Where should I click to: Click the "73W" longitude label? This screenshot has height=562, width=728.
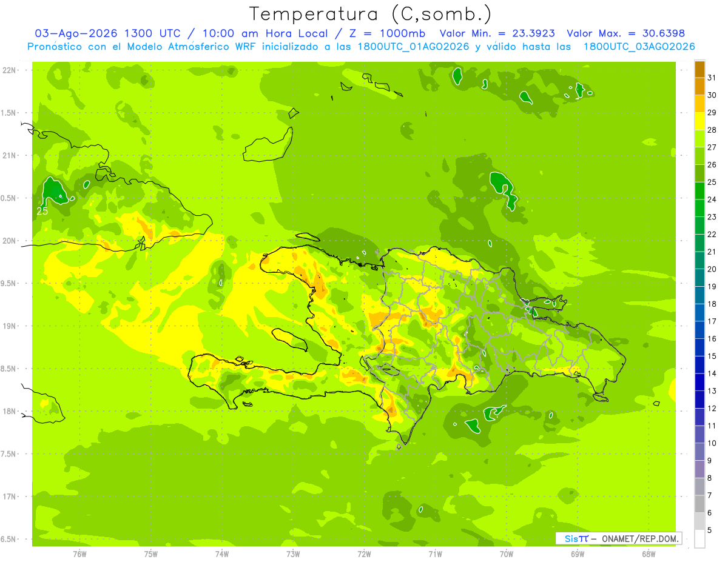[x=293, y=554]
